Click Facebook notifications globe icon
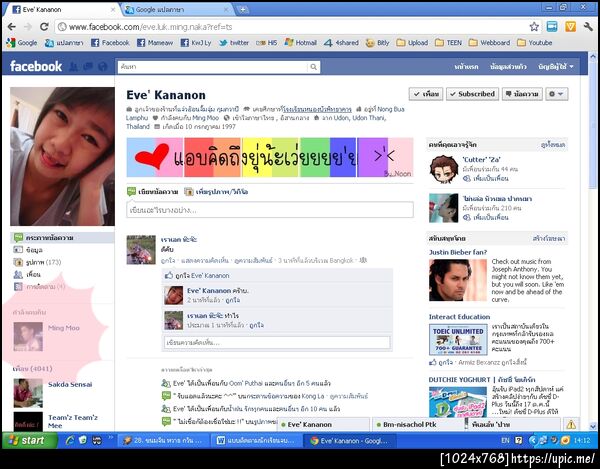 click(x=103, y=67)
